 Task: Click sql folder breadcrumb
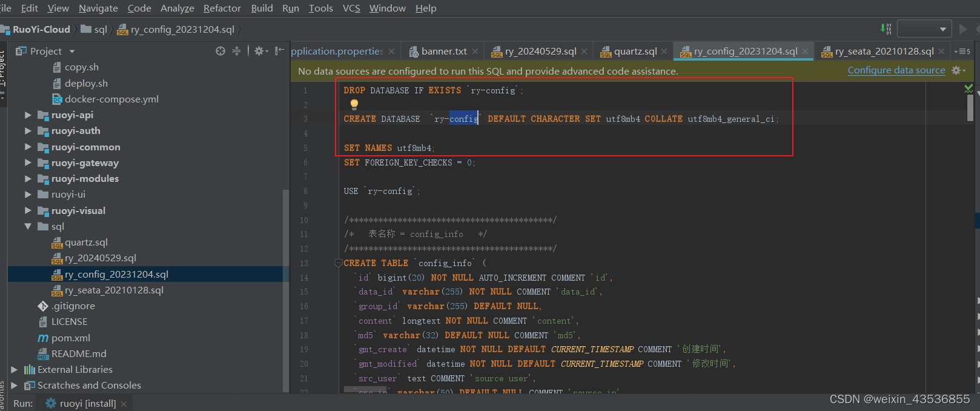pos(94,29)
